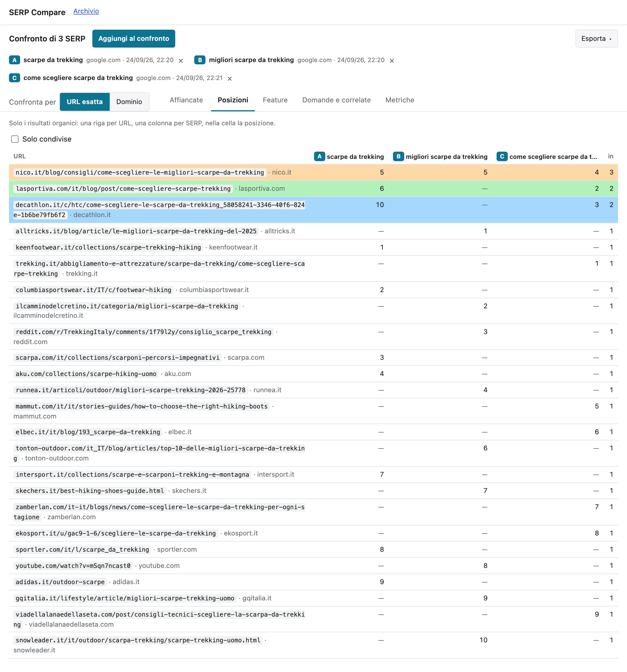The width and height of the screenshot is (627, 672).
Task: Click the intersport.it collections URL
Action: pos(132,474)
